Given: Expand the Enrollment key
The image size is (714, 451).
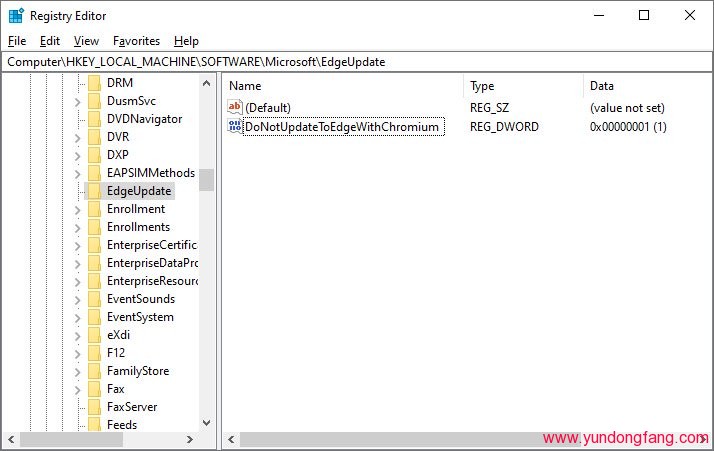Looking at the screenshot, I should tap(77, 210).
